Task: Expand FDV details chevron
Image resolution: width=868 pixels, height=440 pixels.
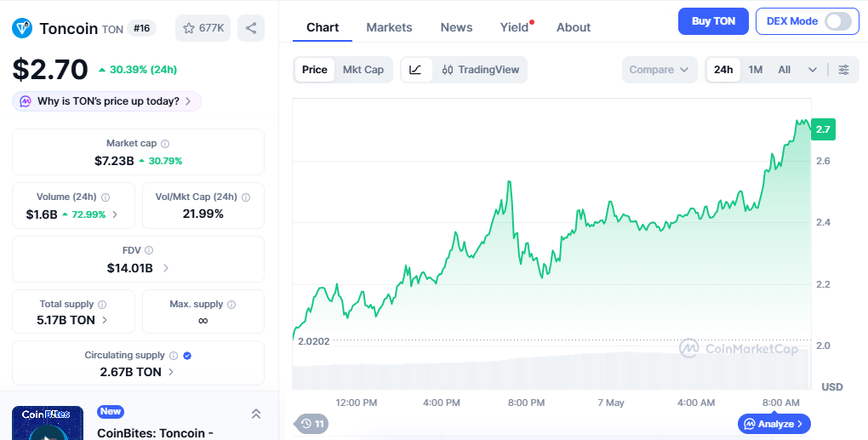Action: [x=166, y=268]
